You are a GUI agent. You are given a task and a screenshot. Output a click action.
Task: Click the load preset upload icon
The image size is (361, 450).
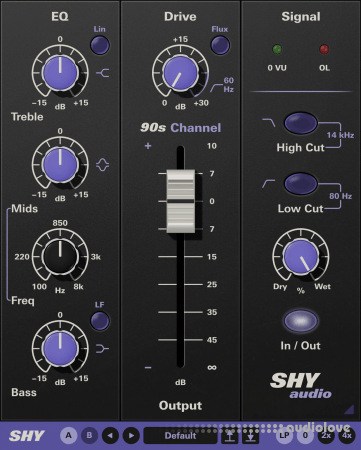click(230, 436)
